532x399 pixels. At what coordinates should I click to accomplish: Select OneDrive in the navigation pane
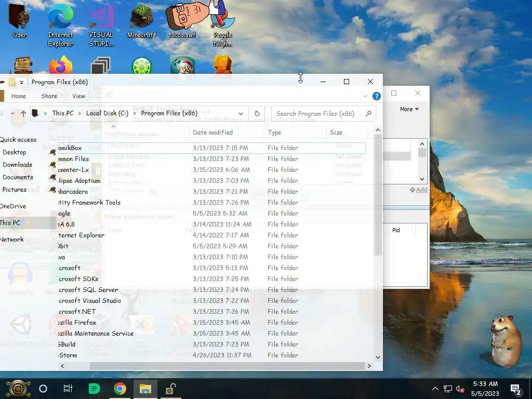tap(13, 206)
